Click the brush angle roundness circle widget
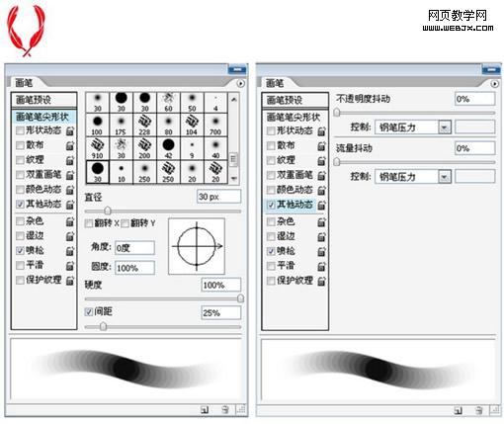The width and height of the screenshot is (504, 424). pyautogui.click(x=197, y=246)
